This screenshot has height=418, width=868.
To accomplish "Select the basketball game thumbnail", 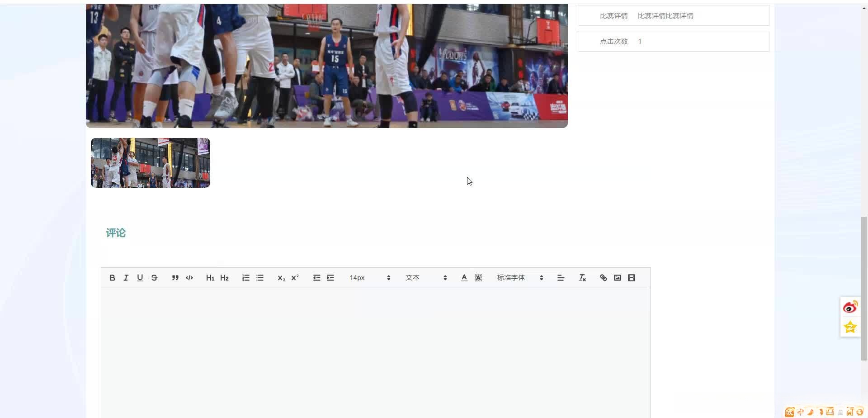I will 151,163.
